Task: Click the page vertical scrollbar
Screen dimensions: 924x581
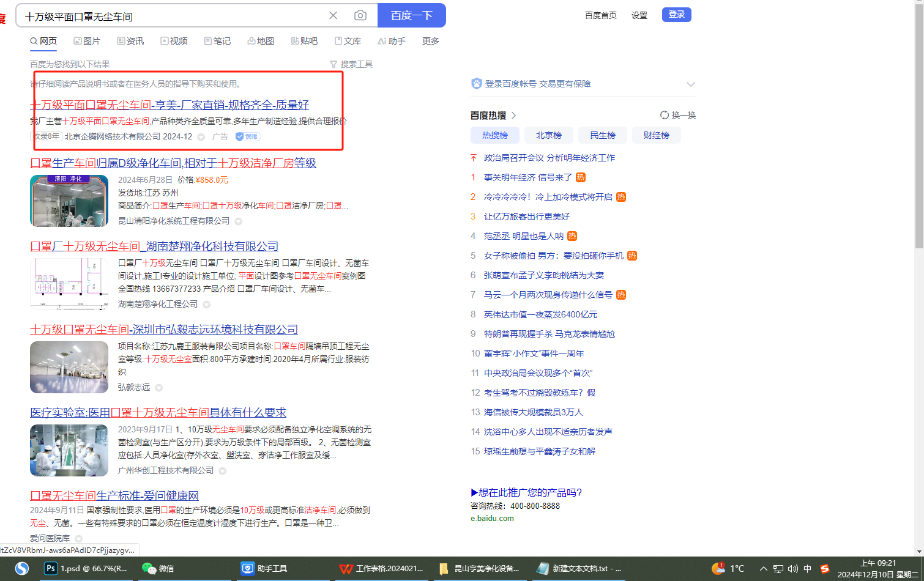Action: [919, 183]
